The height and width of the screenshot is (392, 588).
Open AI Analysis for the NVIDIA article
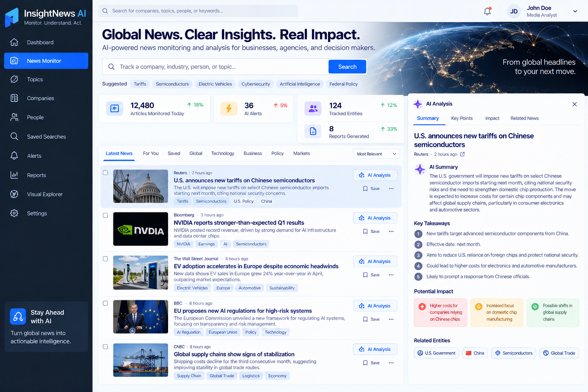click(375, 218)
